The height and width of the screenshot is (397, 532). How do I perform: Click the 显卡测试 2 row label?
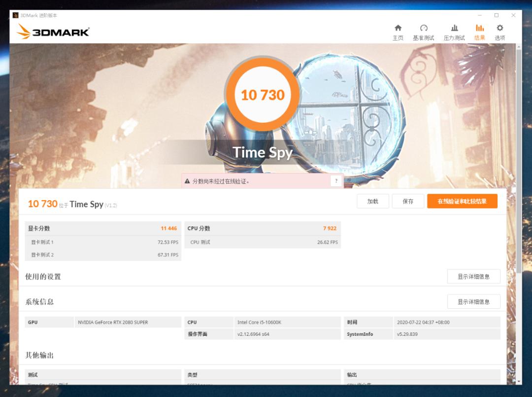click(42, 254)
